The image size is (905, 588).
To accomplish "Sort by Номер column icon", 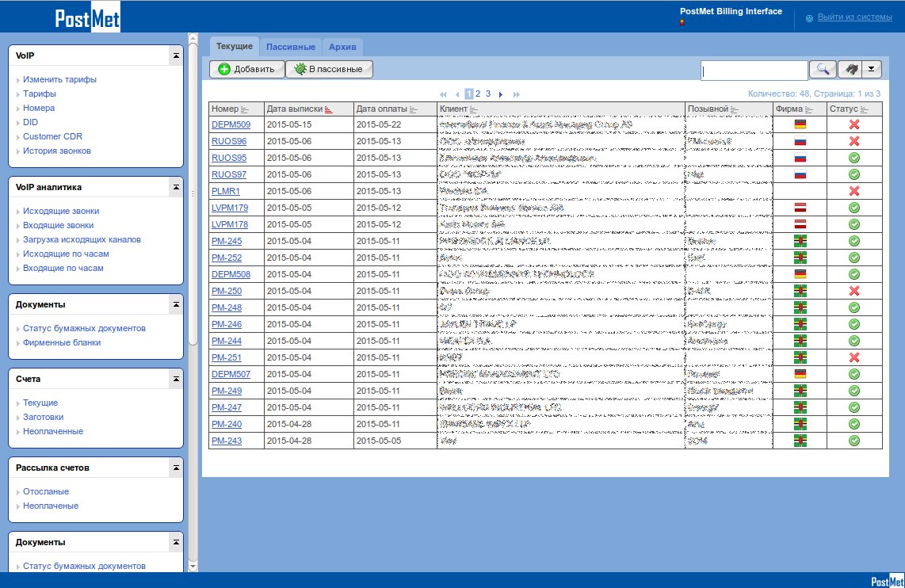I will [x=244, y=109].
